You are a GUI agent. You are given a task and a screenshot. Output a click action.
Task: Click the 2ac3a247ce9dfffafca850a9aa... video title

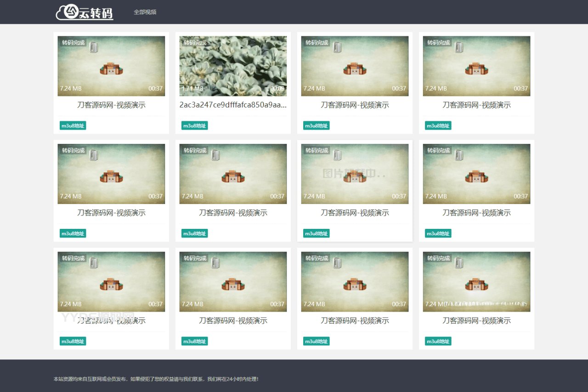(233, 105)
